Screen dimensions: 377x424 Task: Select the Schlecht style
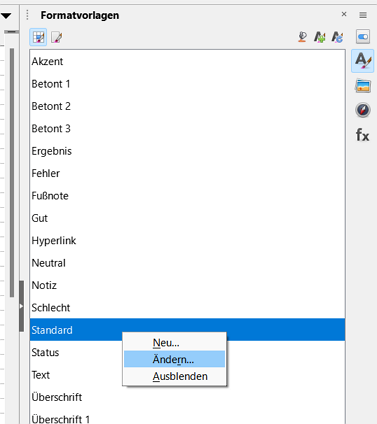[x=187, y=308]
